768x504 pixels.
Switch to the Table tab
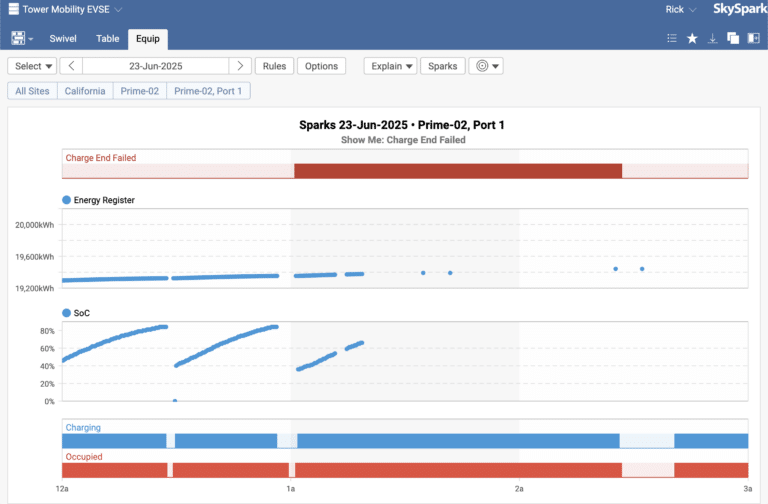[108, 39]
